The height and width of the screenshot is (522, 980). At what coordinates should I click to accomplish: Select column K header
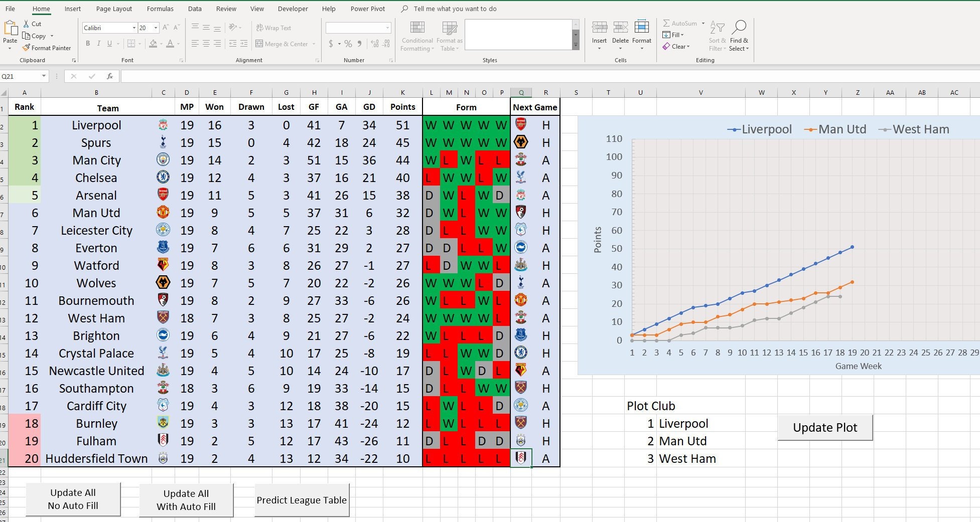[x=402, y=93]
